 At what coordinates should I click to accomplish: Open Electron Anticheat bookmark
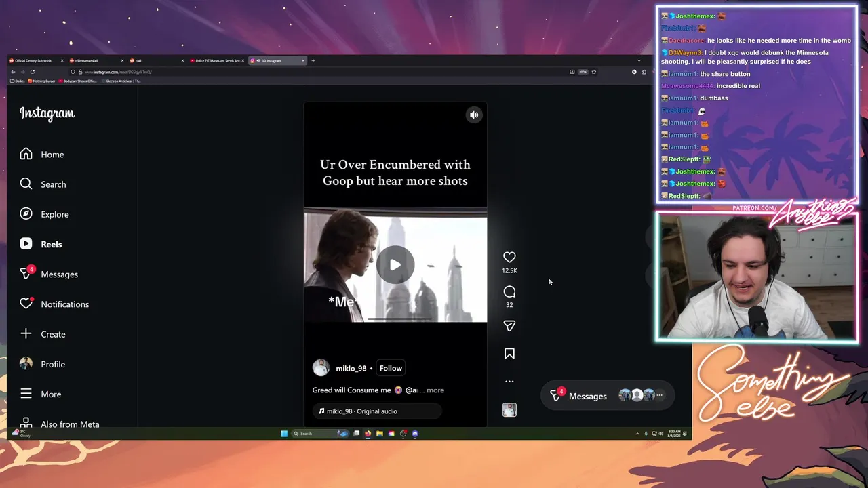pos(121,81)
